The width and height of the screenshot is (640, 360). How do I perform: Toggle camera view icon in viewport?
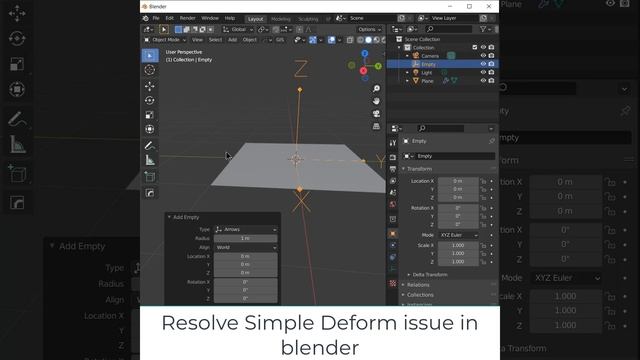coord(376,113)
